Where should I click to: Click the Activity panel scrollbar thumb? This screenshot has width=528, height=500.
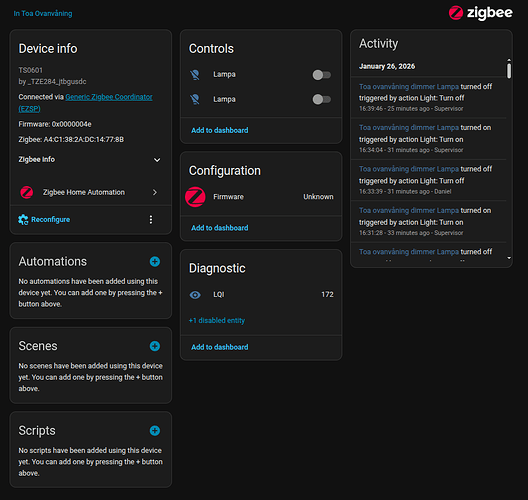click(509, 71)
